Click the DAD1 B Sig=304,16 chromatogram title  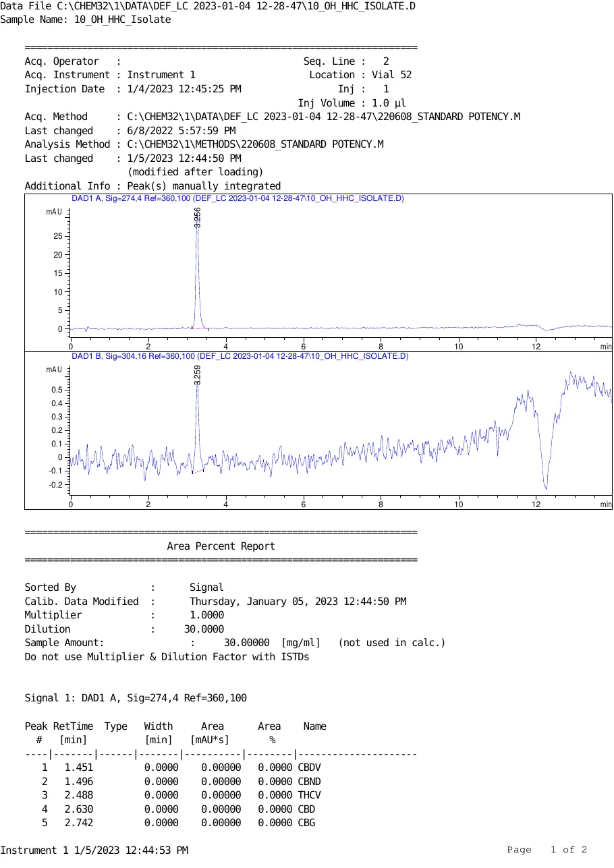pyautogui.click(x=240, y=356)
